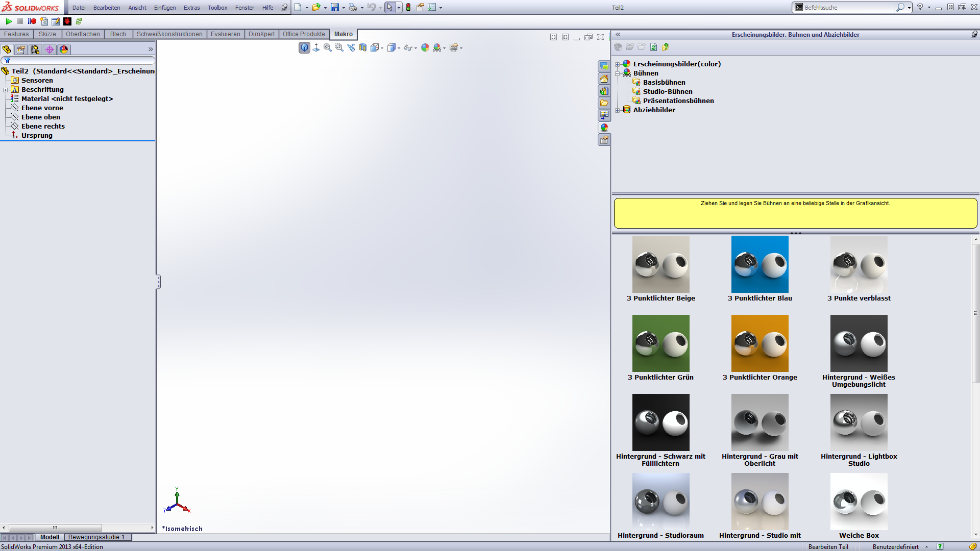Select the Studio-Bühnen folder
980x551 pixels.
(667, 92)
